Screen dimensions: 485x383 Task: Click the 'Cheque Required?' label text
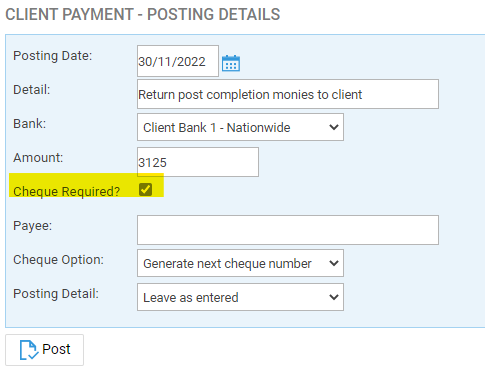point(66,192)
